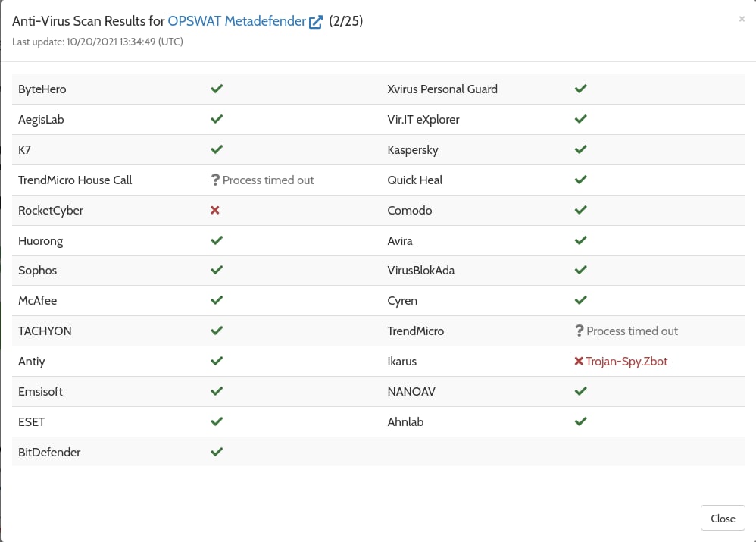Select the McAfee engine name

(38, 301)
